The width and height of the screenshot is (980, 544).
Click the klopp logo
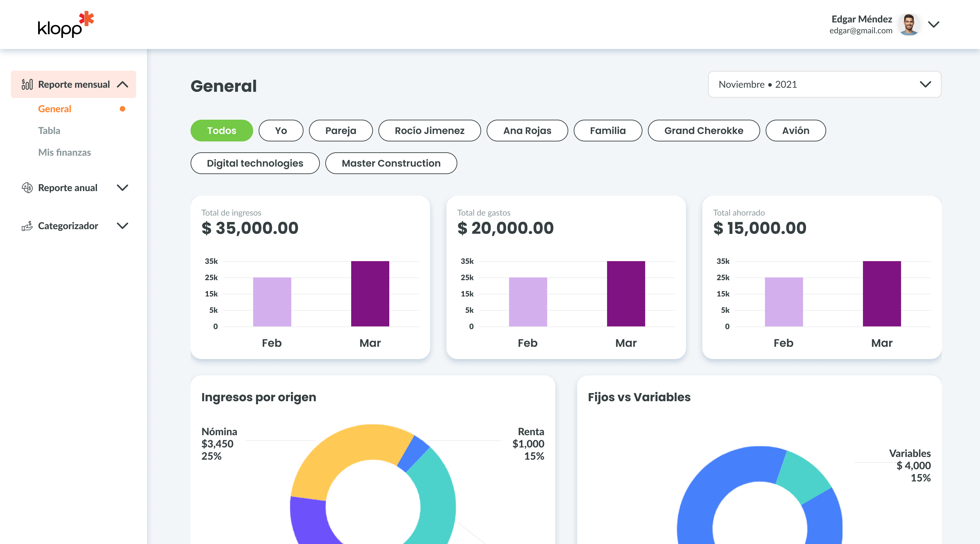[65, 24]
